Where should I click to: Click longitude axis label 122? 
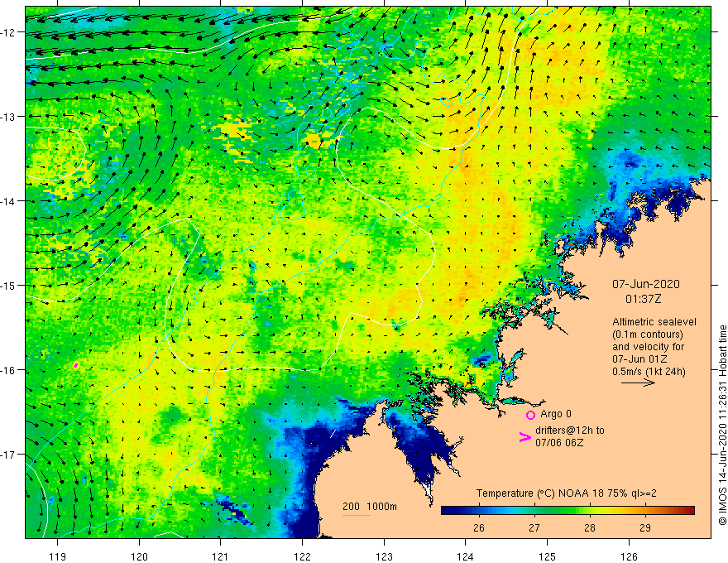pos(302,556)
